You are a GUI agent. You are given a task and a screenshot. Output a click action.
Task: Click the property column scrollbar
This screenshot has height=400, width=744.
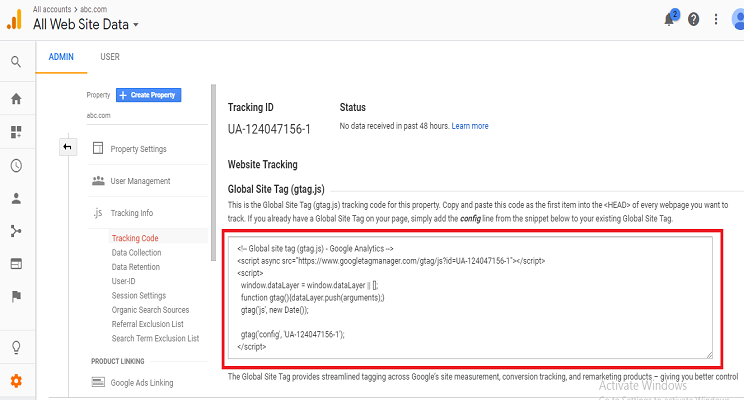click(214, 172)
